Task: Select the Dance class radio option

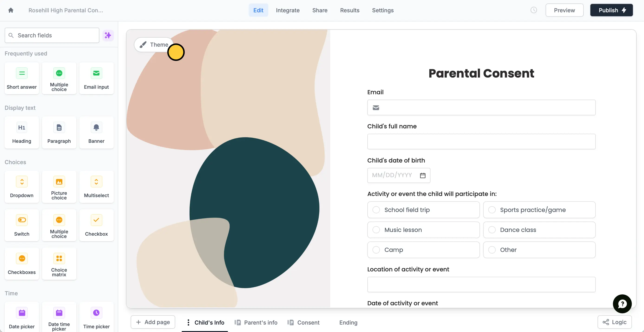Action: (x=492, y=230)
